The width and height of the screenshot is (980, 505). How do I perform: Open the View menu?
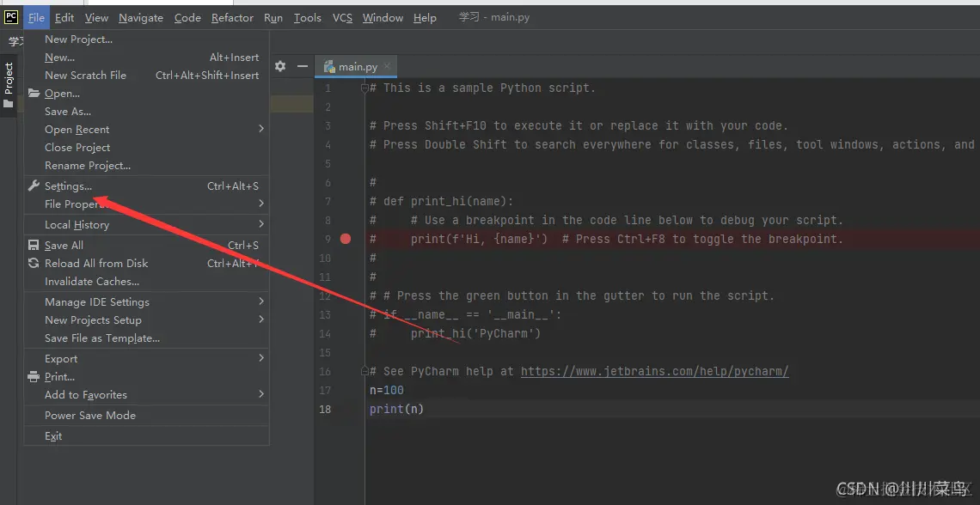(x=96, y=17)
